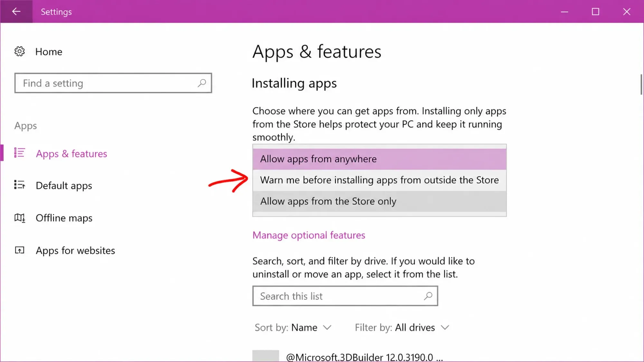The height and width of the screenshot is (362, 644).
Task: Click the Find a setting search box
Action: [x=113, y=83]
